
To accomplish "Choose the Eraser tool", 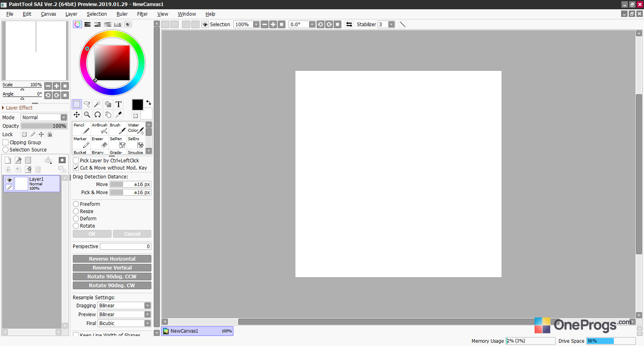I will (99, 142).
